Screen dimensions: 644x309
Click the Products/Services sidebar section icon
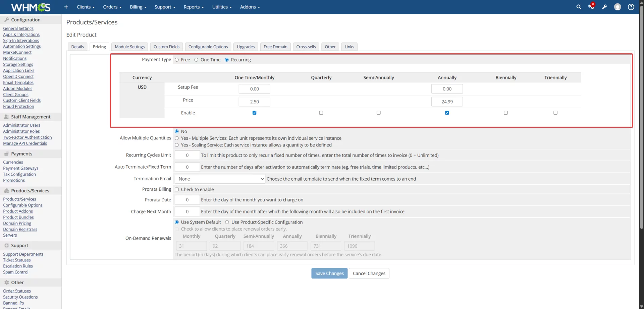point(7,190)
